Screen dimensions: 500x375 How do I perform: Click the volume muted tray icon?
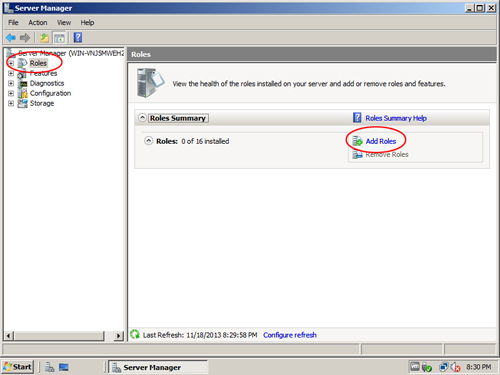click(456, 367)
